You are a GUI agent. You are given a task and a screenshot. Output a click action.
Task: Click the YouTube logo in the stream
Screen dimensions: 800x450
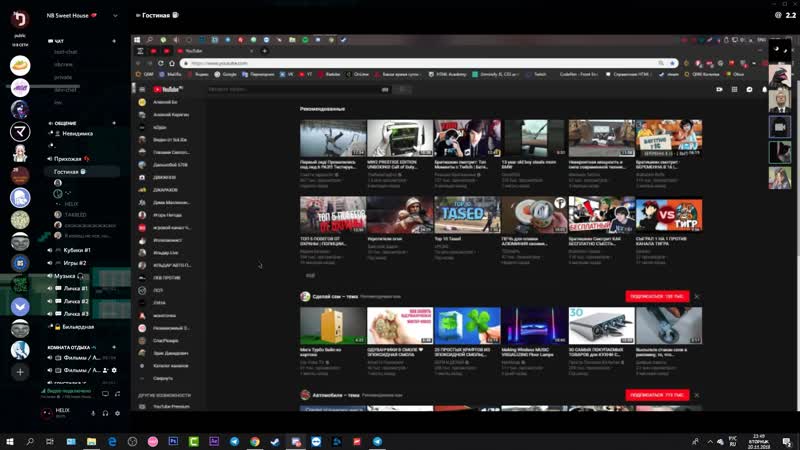168,89
